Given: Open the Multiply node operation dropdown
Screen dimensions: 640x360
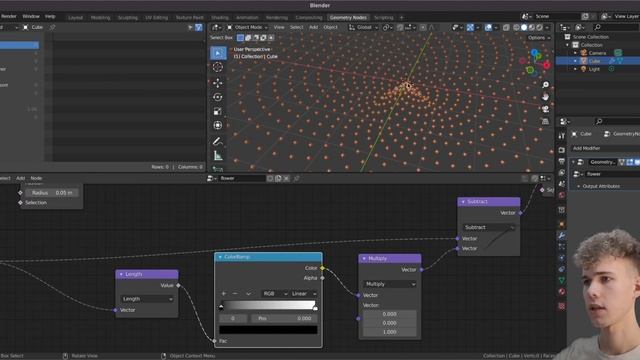Looking at the screenshot, I should [x=389, y=284].
